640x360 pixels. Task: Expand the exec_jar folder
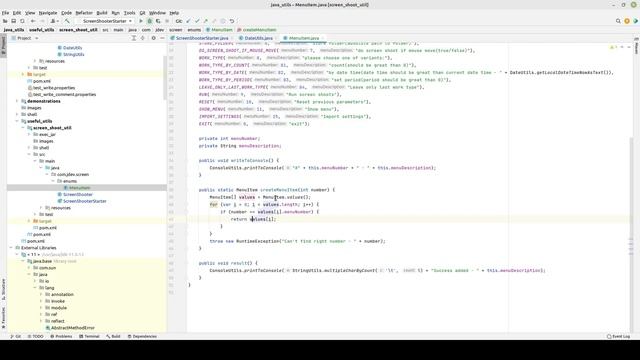(29, 134)
